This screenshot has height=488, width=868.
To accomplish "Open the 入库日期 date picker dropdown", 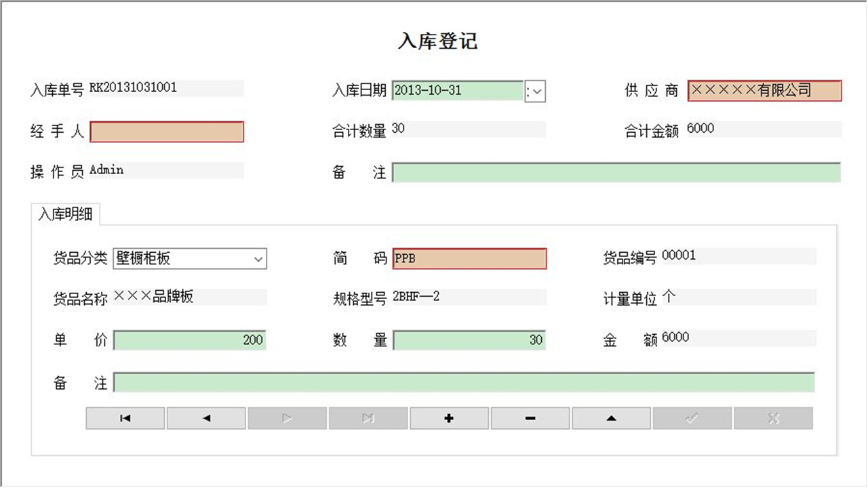I will click(535, 91).
